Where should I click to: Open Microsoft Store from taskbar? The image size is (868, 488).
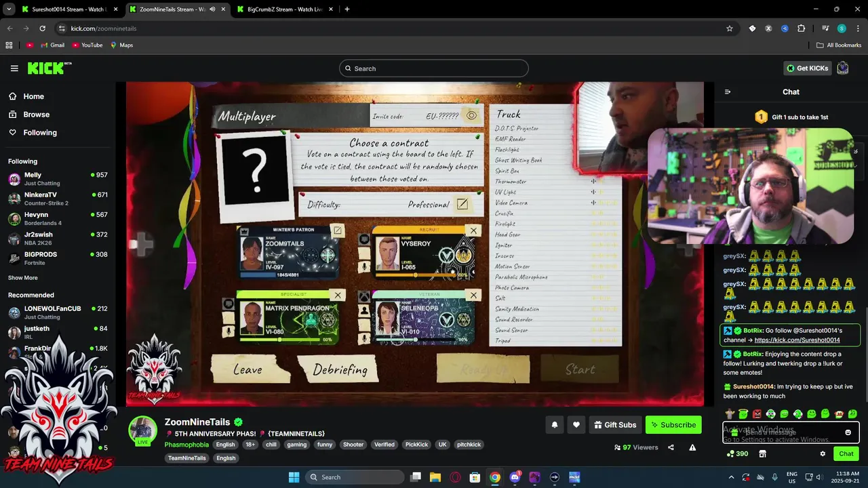click(x=475, y=477)
